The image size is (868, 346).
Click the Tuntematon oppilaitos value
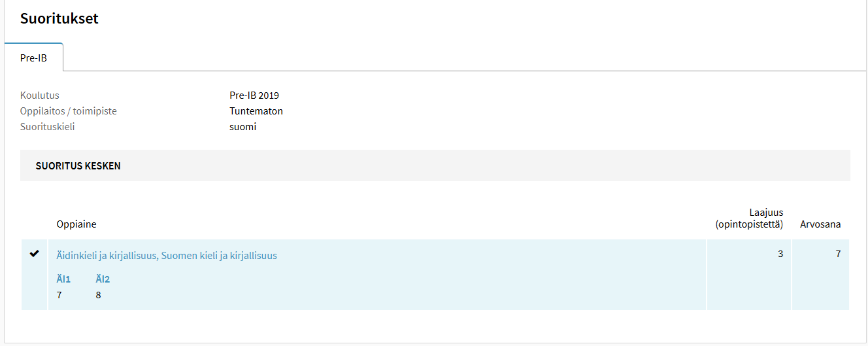pos(256,111)
